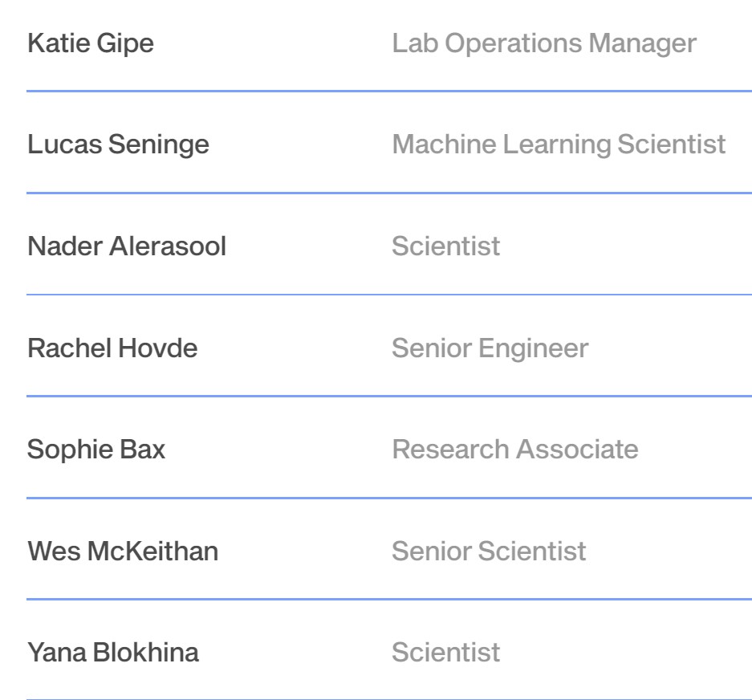Image resolution: width=752 pixels, height=700 pixels.
Task: Click the Senior Scientist role text
Action: pos(489,551)
